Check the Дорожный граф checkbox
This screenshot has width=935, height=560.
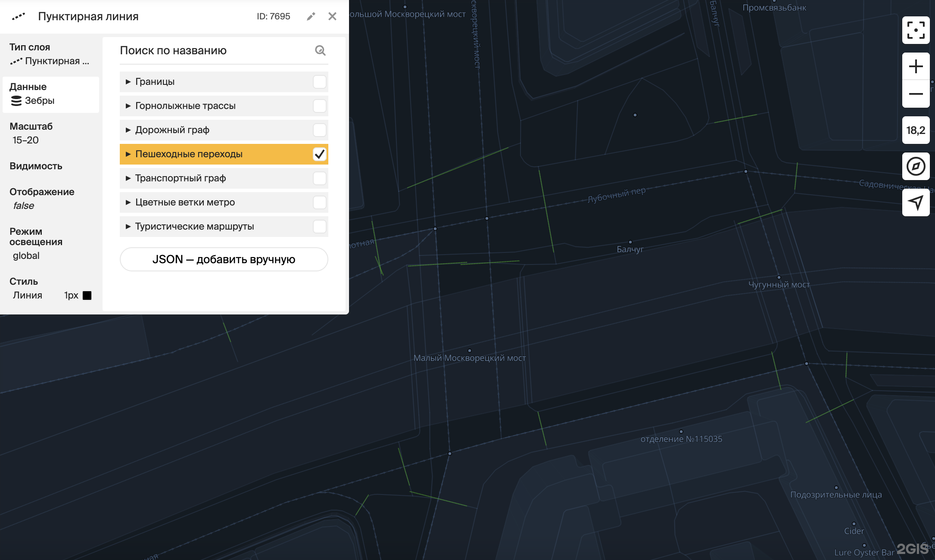coord(319,130)
